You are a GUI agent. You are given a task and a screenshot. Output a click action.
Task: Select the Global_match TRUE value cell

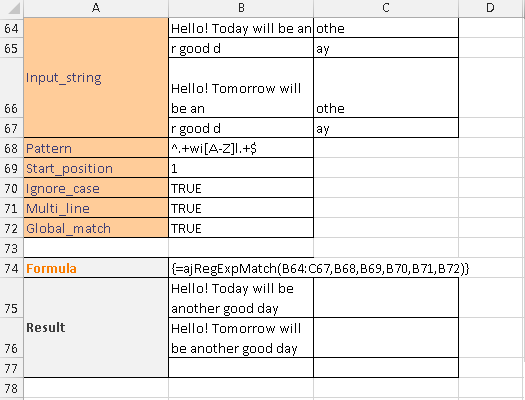[x=241, y=228]
